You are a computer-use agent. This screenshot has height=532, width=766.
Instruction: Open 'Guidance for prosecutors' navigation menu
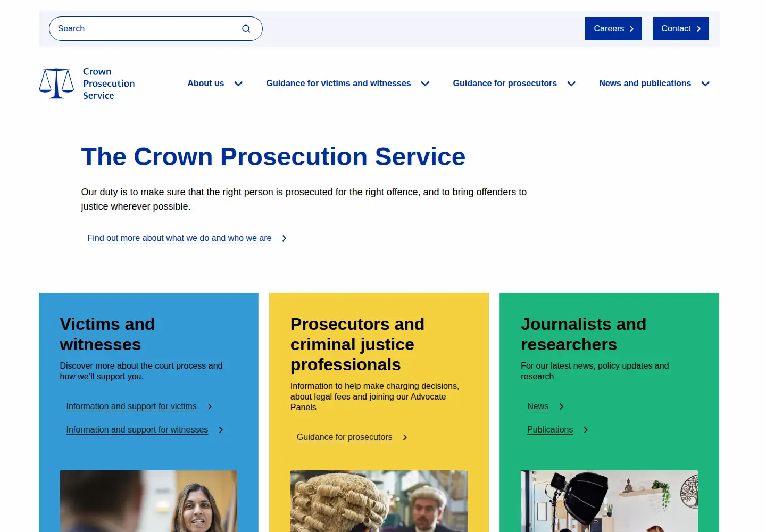505,84
